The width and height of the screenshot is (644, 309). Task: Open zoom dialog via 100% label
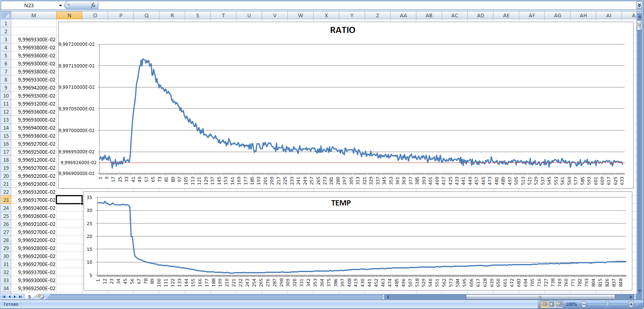[x=571, y=304]
